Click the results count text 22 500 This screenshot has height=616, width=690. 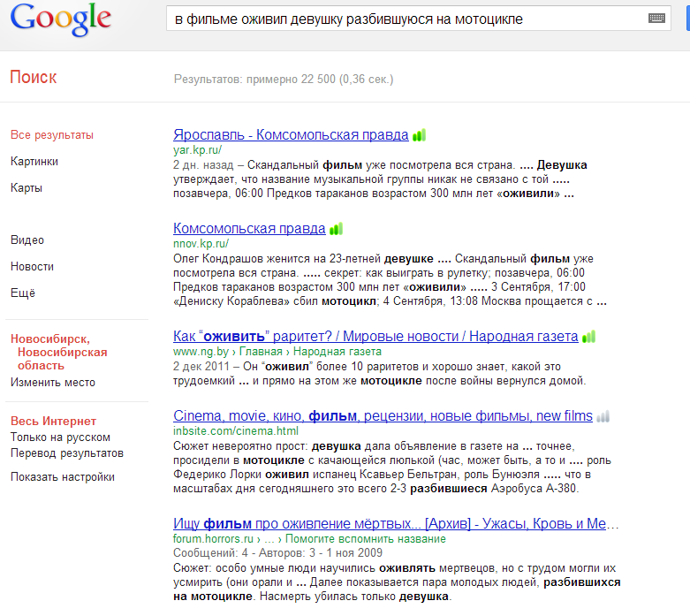point(284,80)
